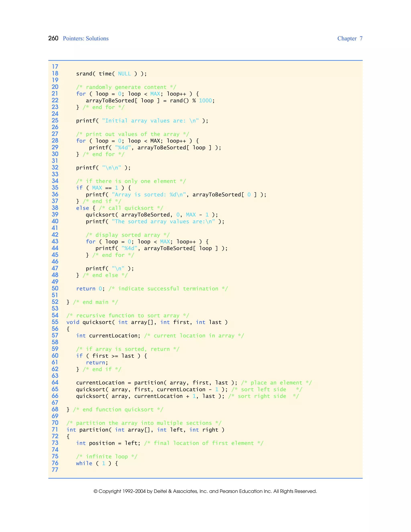
Task: Click the 'Chapter 7' header text
Action: [x=350, y=39]
